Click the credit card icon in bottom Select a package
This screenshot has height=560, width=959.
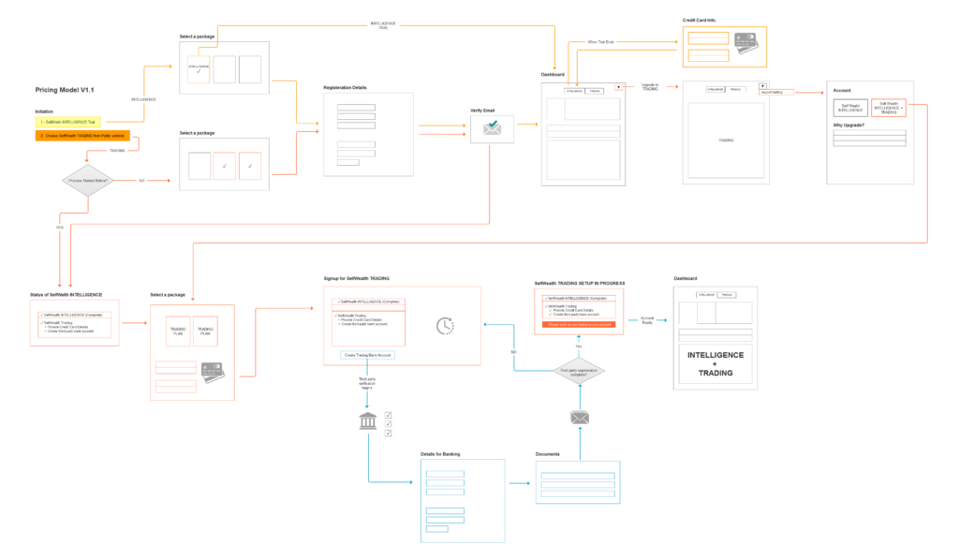[x=212, y=372]
